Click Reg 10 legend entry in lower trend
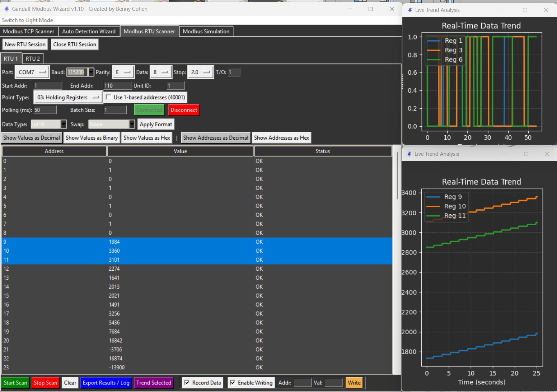The height and width of the screenshot is (392, 557). 446,206
